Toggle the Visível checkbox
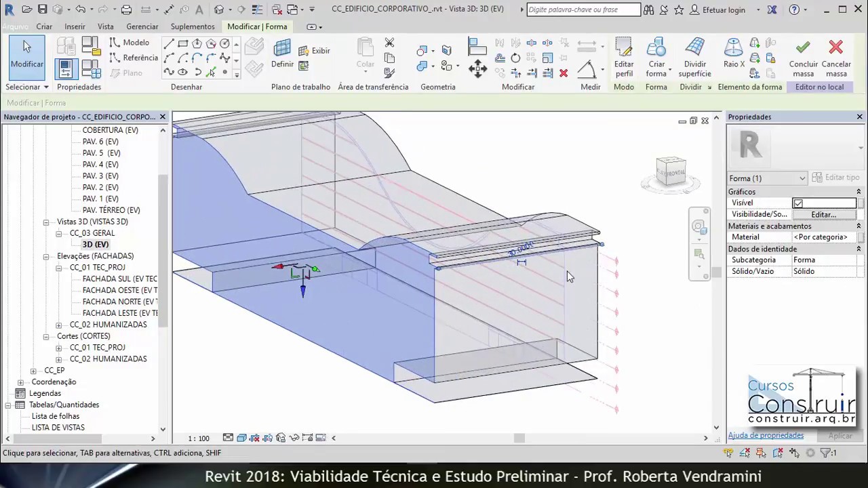 798,203
